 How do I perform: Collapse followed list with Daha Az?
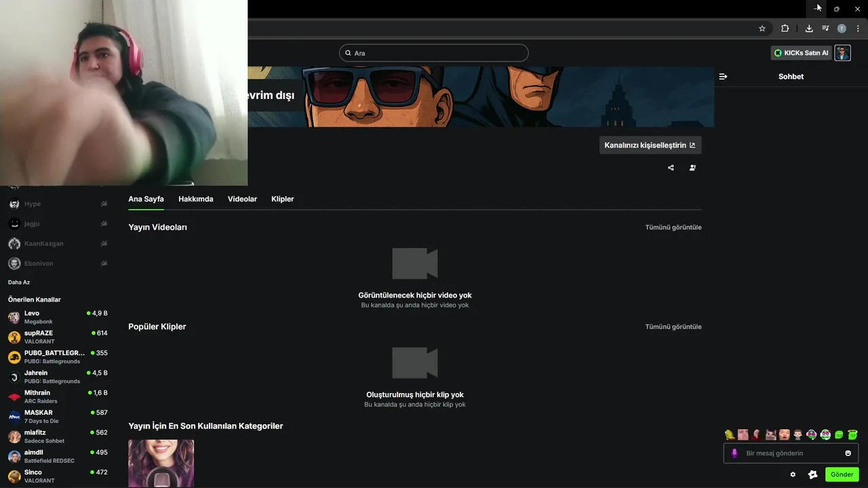tap(19, 282)
